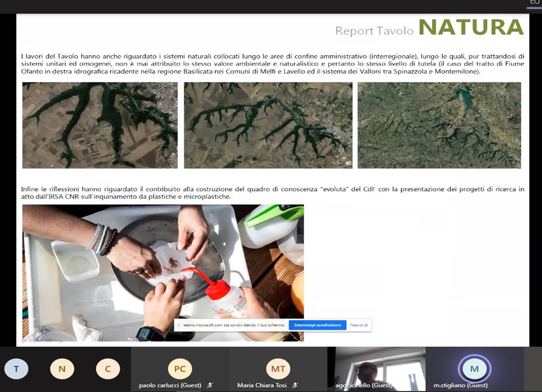Click the 'M' avatar of m.stigliano
This screenshot has height=392, width=542.
[474, 369]
